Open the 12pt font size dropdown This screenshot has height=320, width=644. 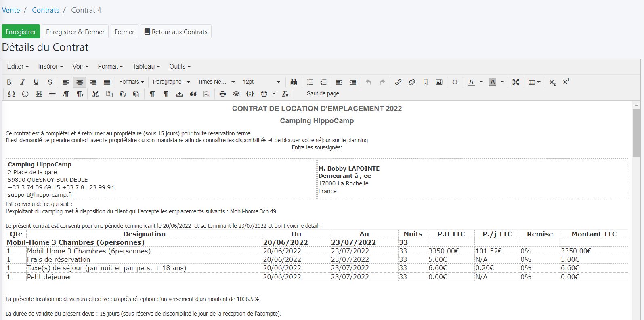click(261, 82)
